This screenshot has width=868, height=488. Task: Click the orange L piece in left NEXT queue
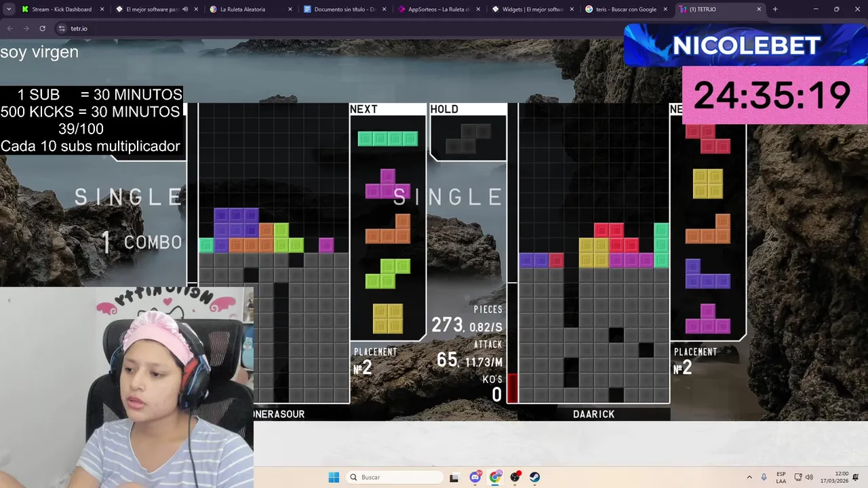tap(388, 228)
